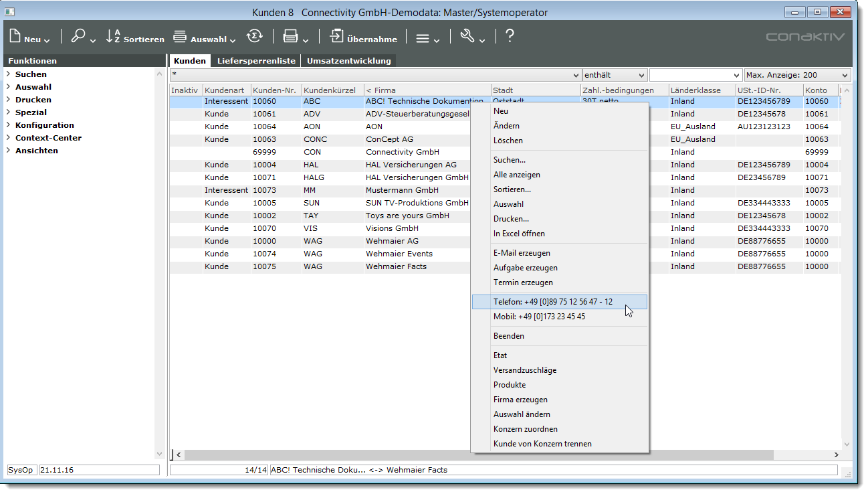Screen dimensions: 868x494
Task: Switch to the Umsatzentwicklung tab
Action: click(348, 61)
